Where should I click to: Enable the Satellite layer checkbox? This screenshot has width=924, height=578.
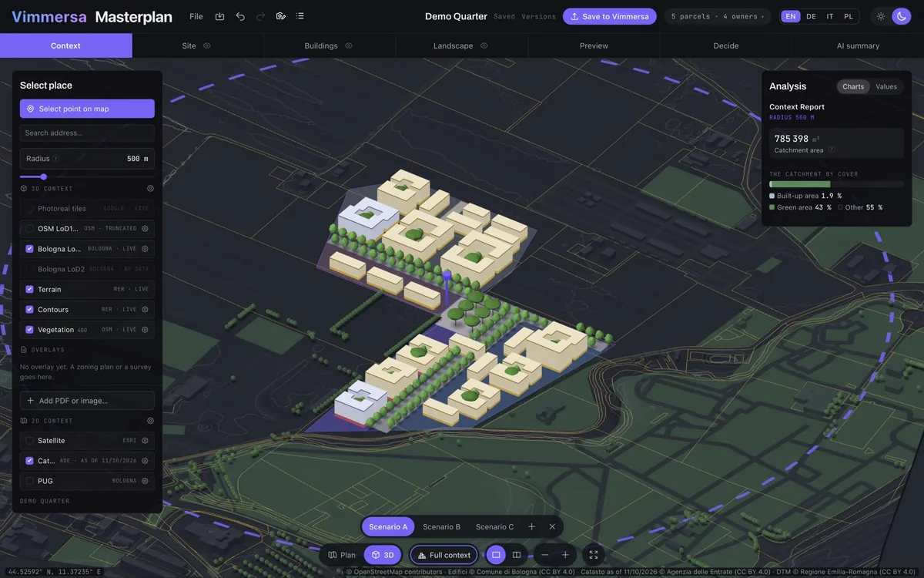(x=29, y=441)
